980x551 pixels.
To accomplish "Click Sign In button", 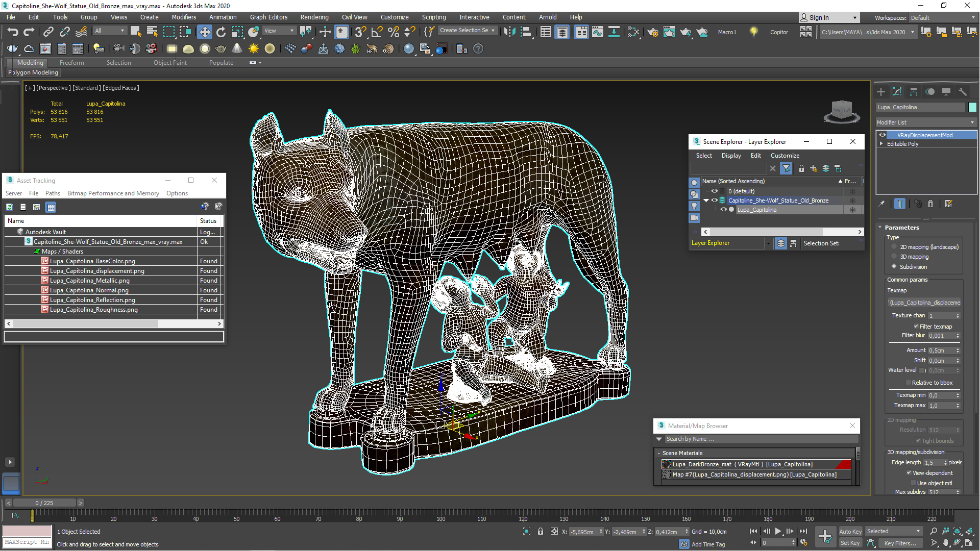I will coord(829,18).
